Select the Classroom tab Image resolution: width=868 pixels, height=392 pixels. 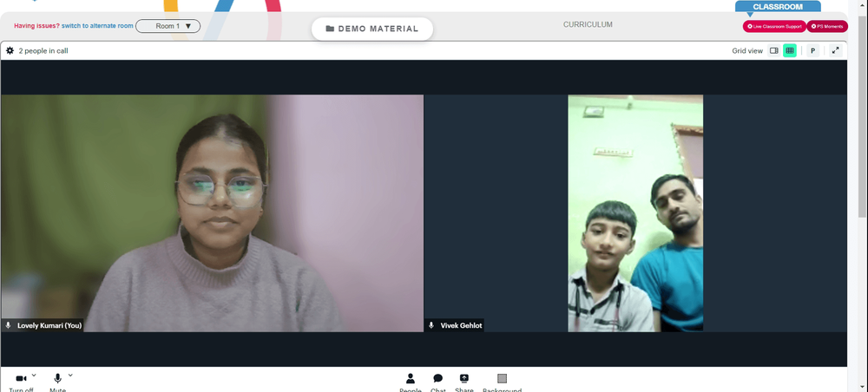pyautogui.click(x=778, y=7)
